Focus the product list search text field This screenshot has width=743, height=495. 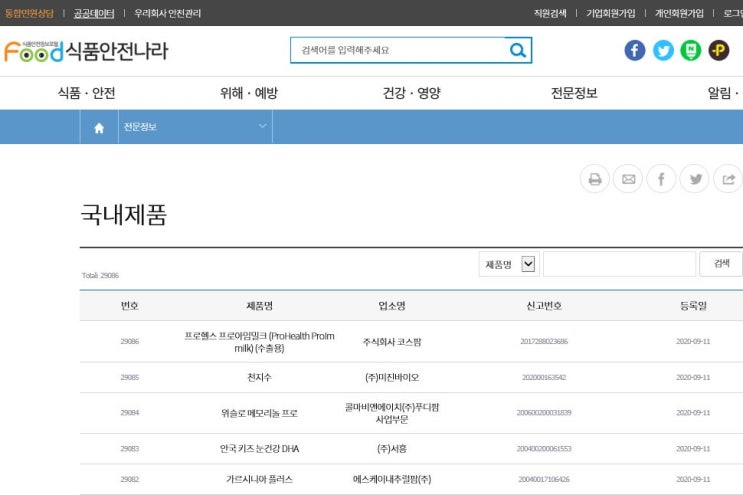(619, 264)
